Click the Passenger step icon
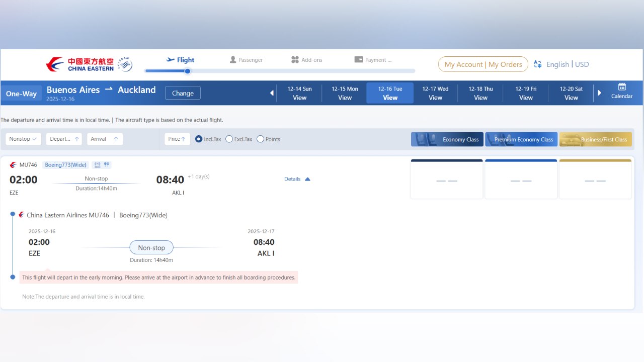The image size is (644, 362). (x=232, y=59)
